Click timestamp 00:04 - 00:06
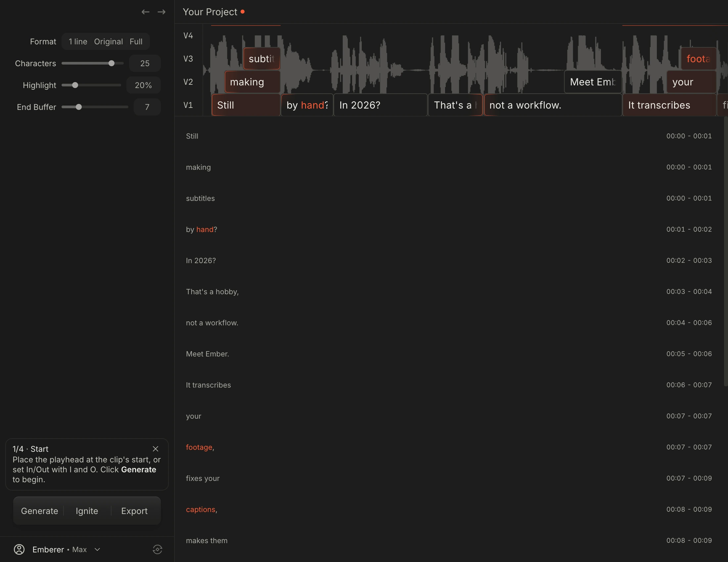The width and height of the screenshot is (728, 562). 689,323
